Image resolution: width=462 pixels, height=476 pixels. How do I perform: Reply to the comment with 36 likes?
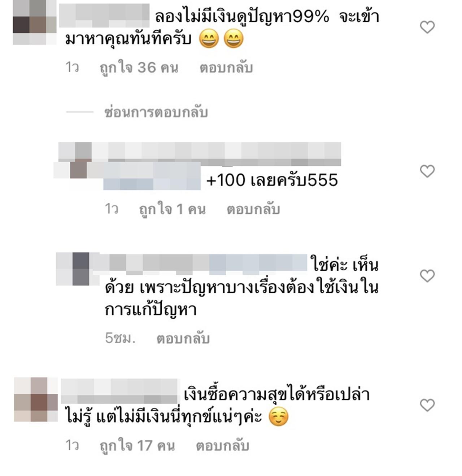point(226,68)
